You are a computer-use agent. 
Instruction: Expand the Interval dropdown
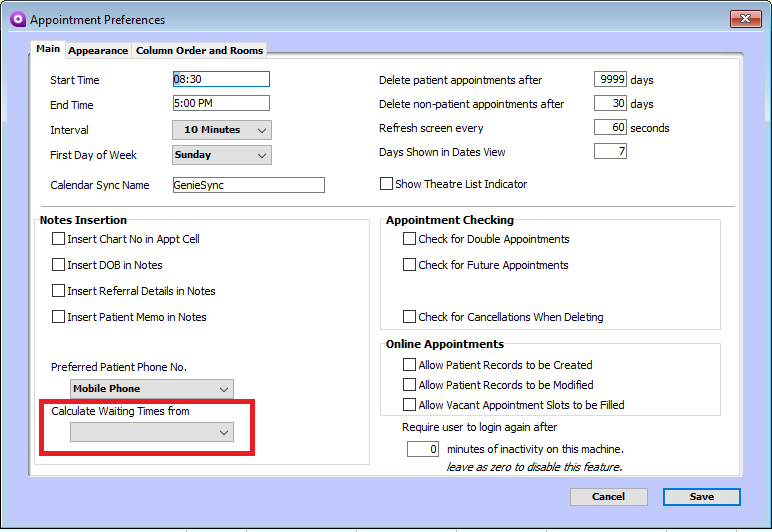coord(221,130)
